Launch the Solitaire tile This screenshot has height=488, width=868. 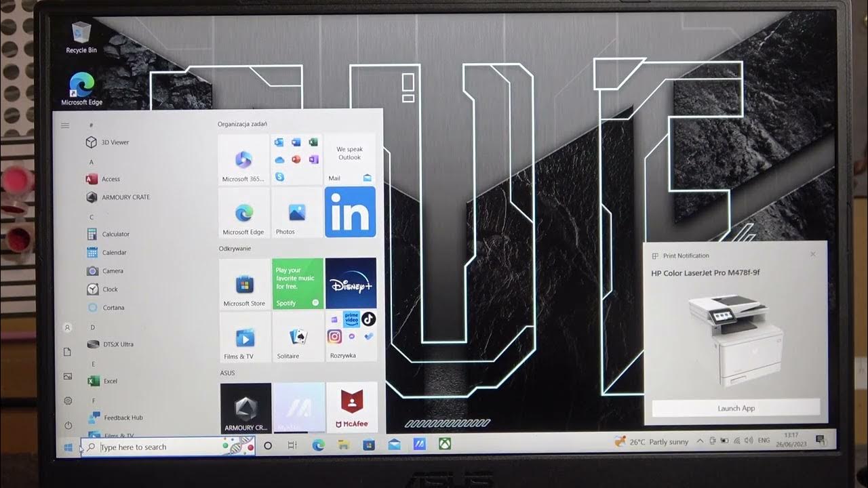coord(298,337)
